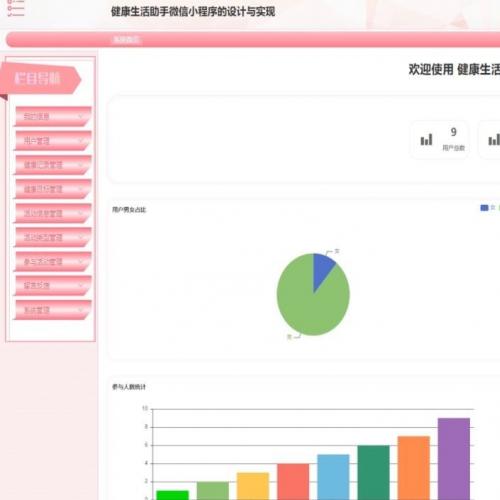Click the y-axis label 6 of bar chart
Image resolution: width=500 pixels, height=500 pixels.
(x=146, y=445)
